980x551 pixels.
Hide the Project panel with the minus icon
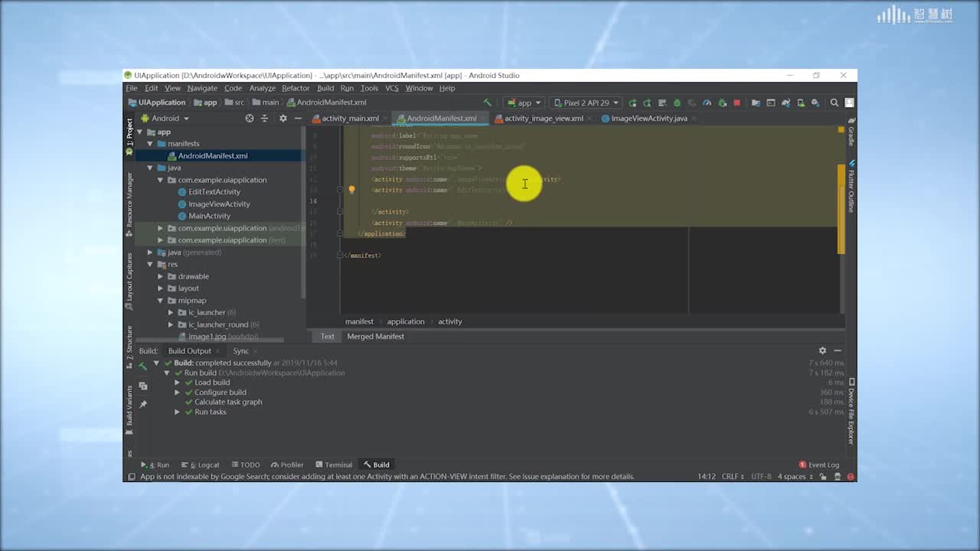coord(298,119)
